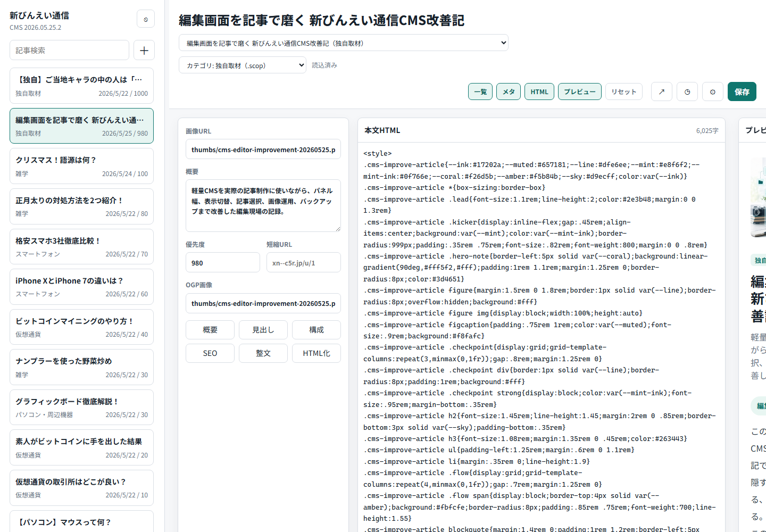Toggle the プレビュー panel

pos(580,92)
